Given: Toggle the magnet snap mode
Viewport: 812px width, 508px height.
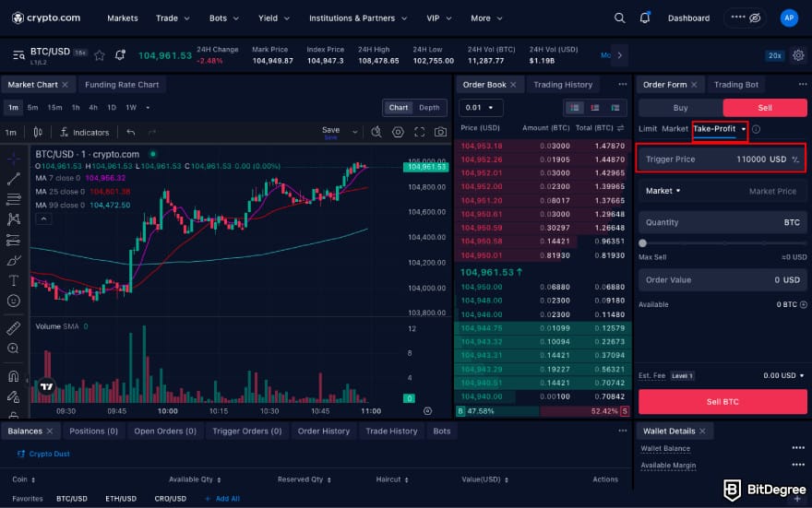Looking at the screenshot, I should [14, 376].
